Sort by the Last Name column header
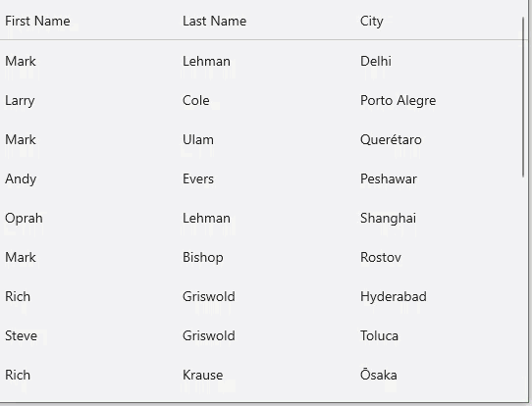Image resolution: width=532 pixels, height=406 pixels. click(x=214, y=21)
